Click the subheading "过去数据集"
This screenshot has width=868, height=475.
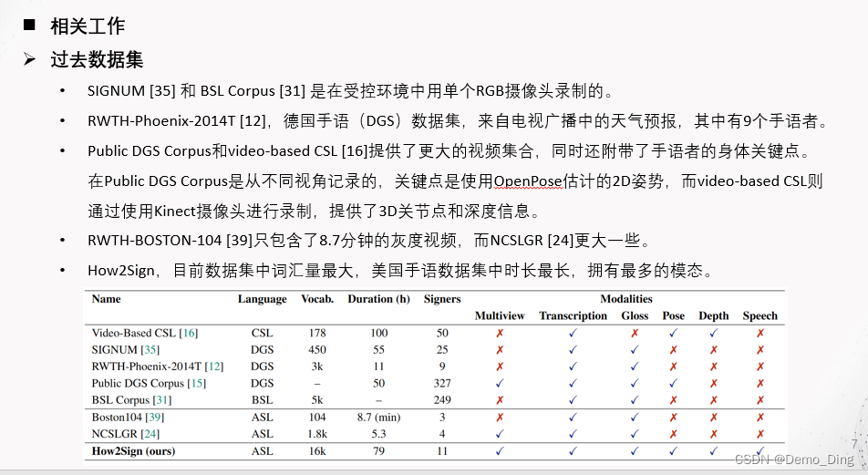click(97, 60)
